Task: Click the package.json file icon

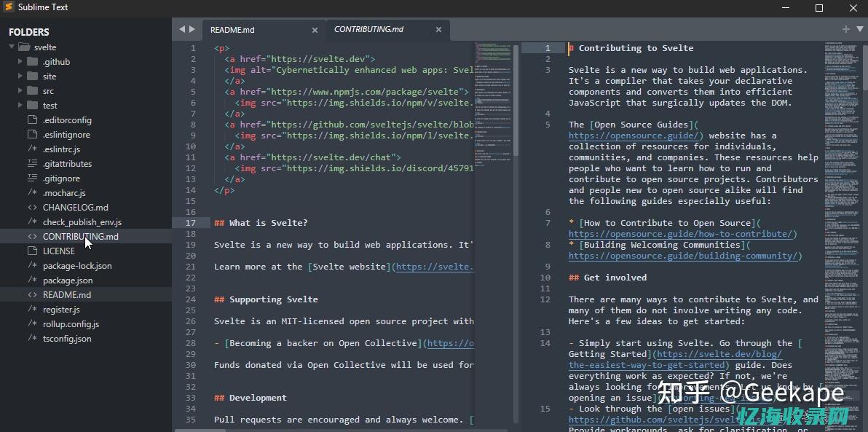Action: click(x=32, y=280)
